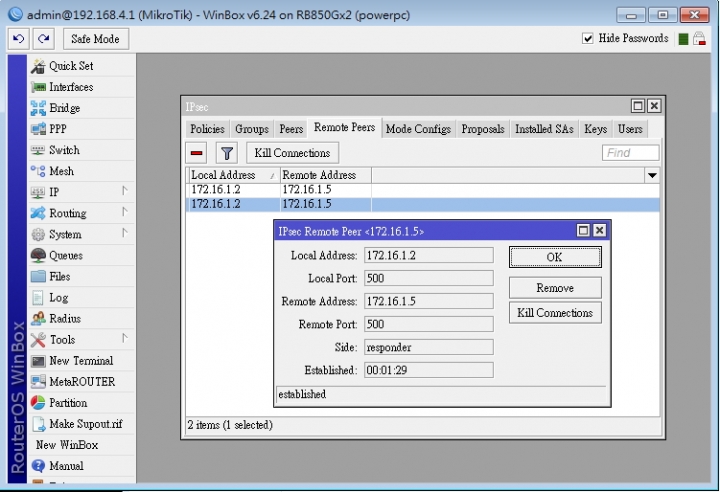Select the highlighted 172.16.1.5 row
720x492 pixels.
pos(422,204)
